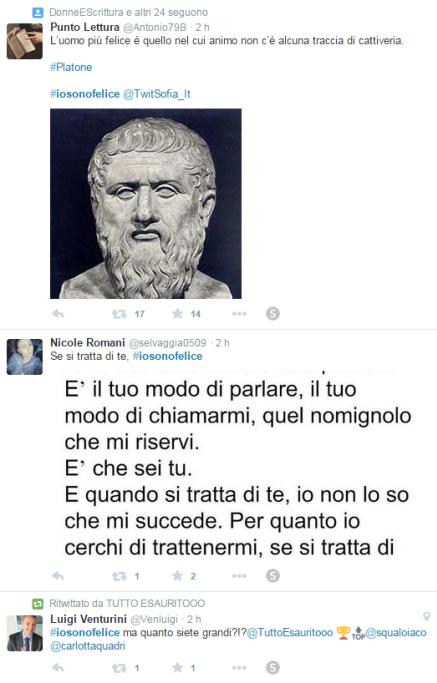Open the #Platone hashtag

[x=71, y=67]
